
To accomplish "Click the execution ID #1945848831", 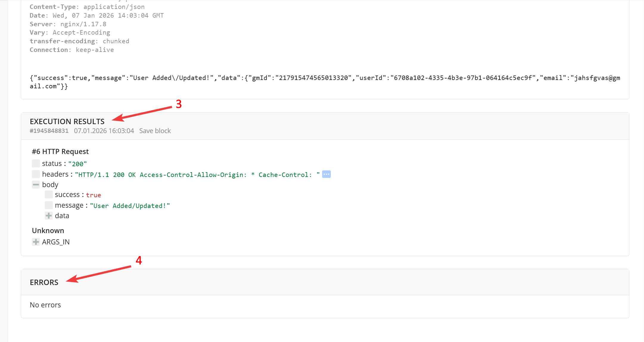I will [49, 131].
